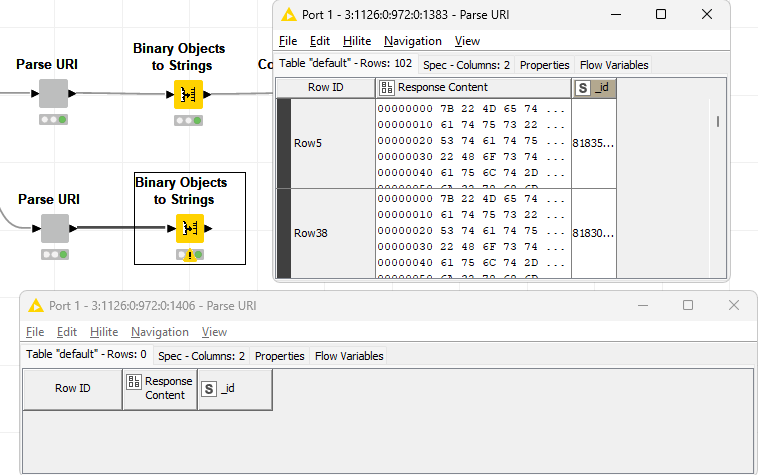
Task: Open the View menu in lower port window
Action: pos(214,332)
